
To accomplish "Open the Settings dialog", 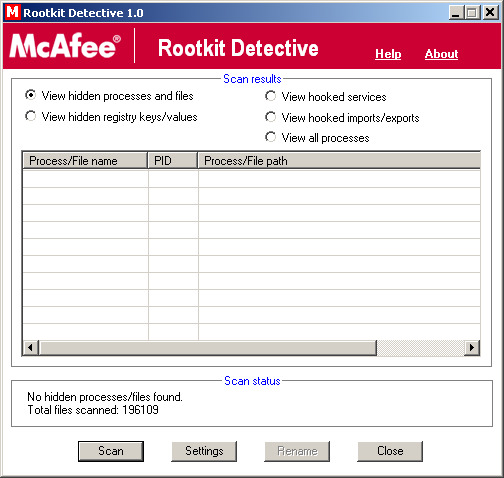I will tap(204, 451).
